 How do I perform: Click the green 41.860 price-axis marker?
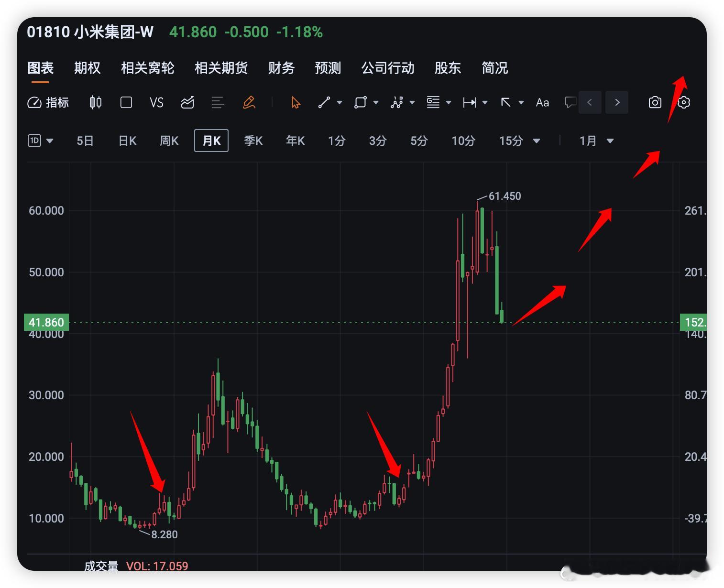point(46,322)
